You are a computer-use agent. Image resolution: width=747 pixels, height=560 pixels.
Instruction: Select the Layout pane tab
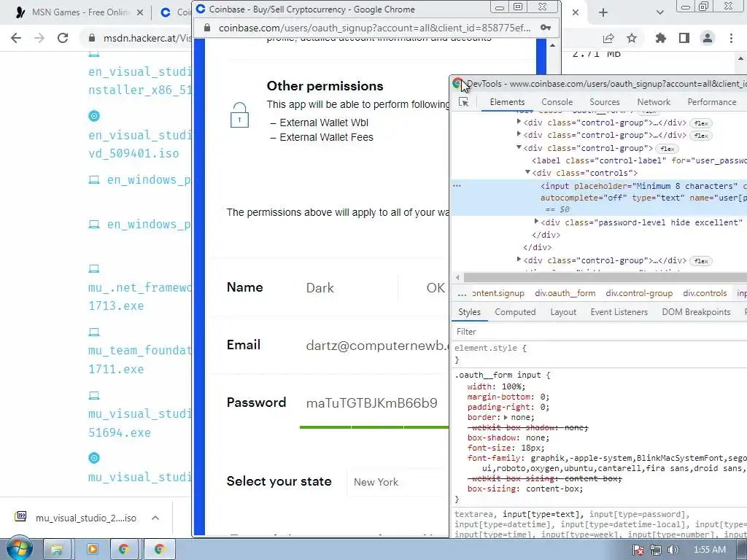(563, 312)
